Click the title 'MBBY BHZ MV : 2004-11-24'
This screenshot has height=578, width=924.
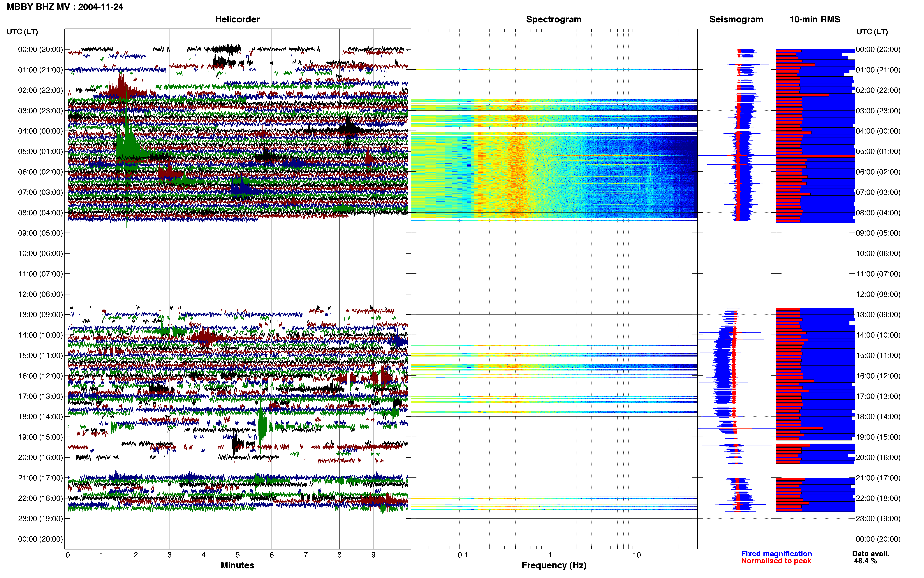[x=65, y=6]
